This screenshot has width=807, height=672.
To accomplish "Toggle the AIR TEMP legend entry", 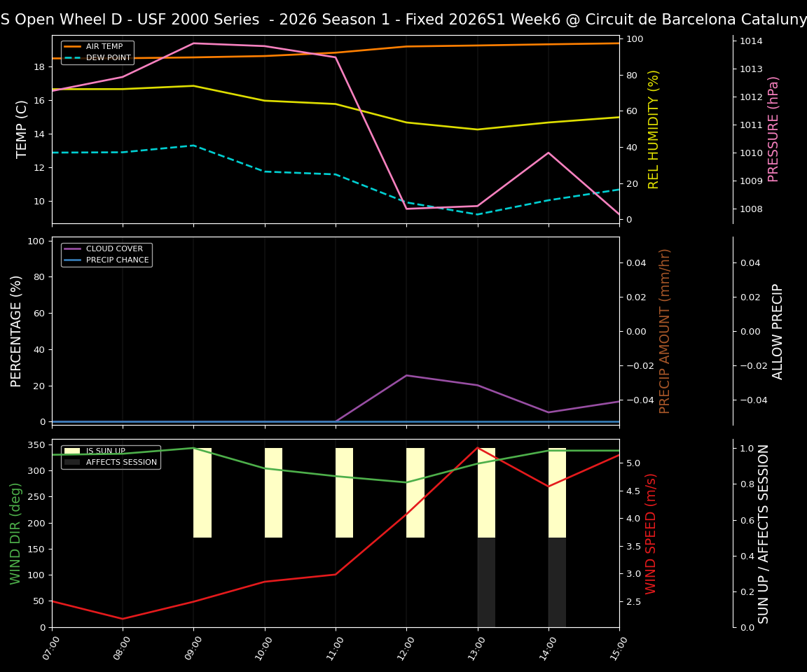I will (x=106, y=46).
